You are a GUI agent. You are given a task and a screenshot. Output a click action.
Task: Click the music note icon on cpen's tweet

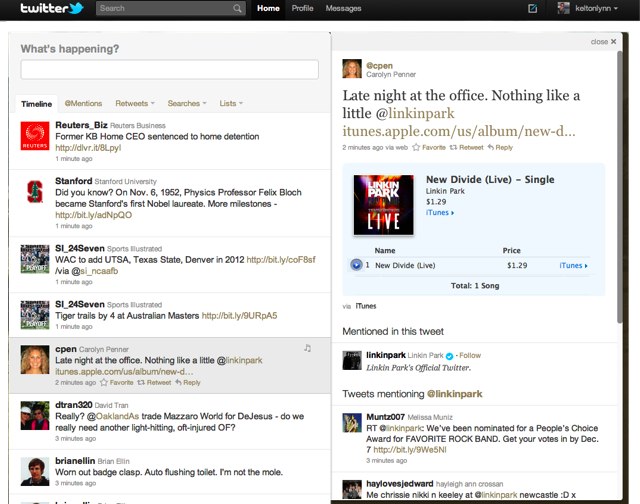(307, 348)
